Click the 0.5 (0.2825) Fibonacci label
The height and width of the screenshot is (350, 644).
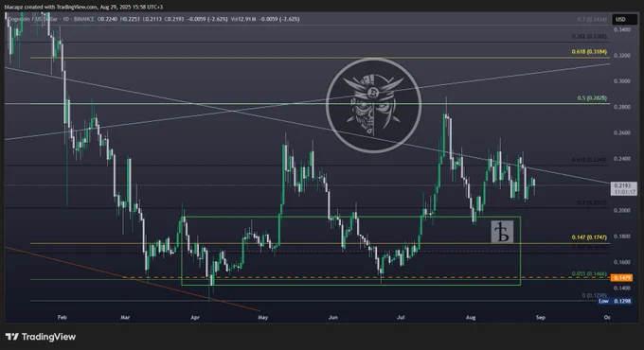[x=592, y=98]
